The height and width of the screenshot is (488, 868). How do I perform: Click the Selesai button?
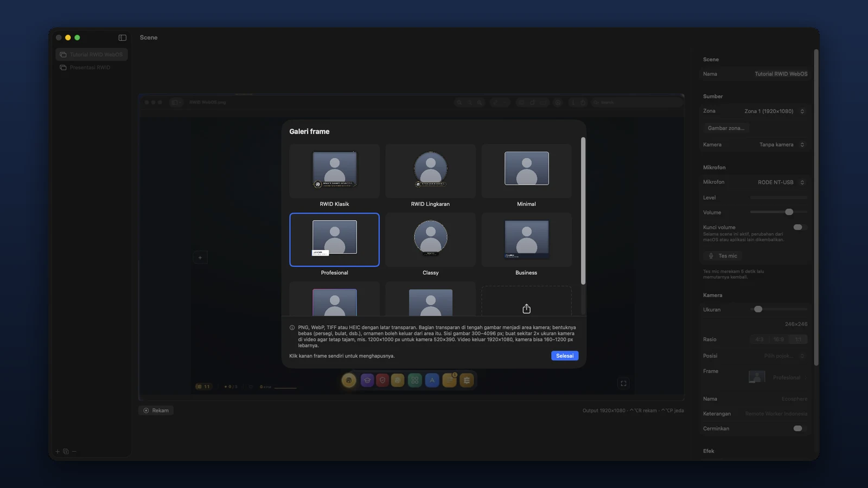point(565,356)
